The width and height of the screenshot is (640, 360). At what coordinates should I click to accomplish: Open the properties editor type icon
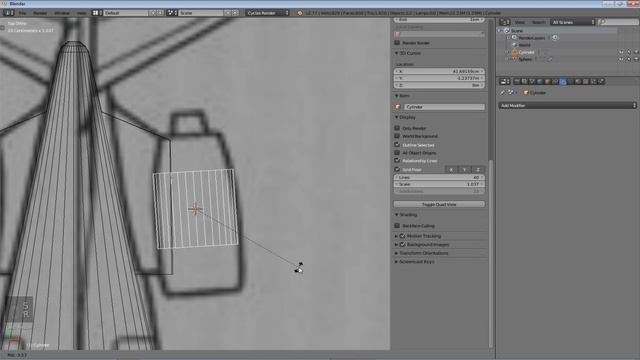click(x=505, y=81)
